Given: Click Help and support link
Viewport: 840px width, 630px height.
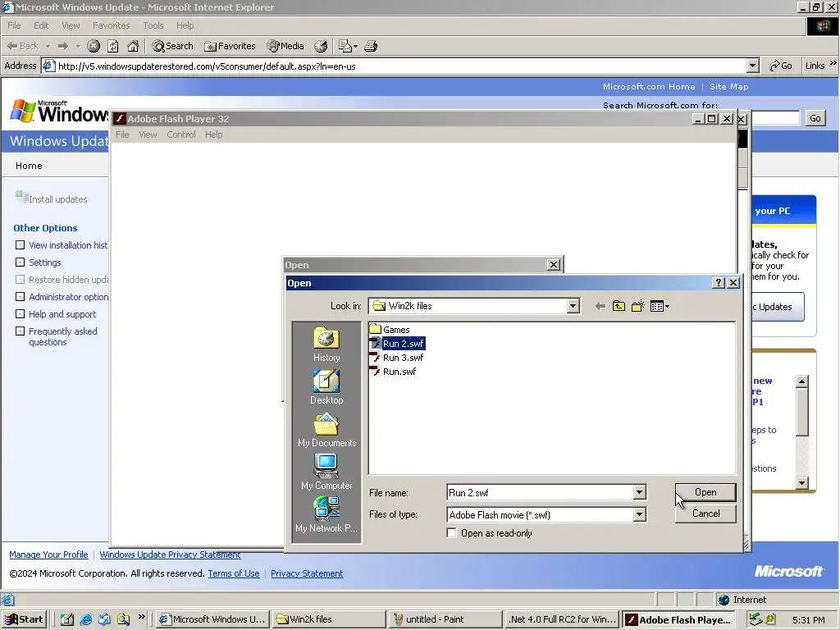Looking at the screenshot, I should (x=62, y=314).
